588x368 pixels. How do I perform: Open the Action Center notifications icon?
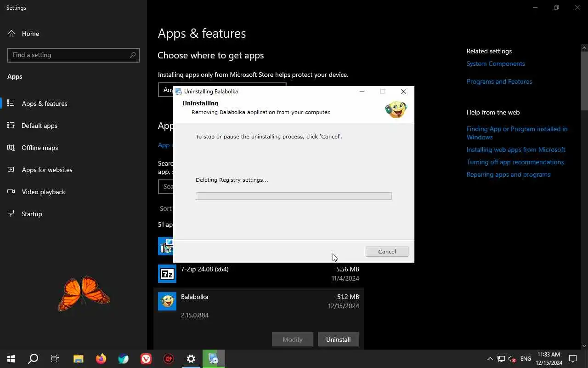coord(573,359)
